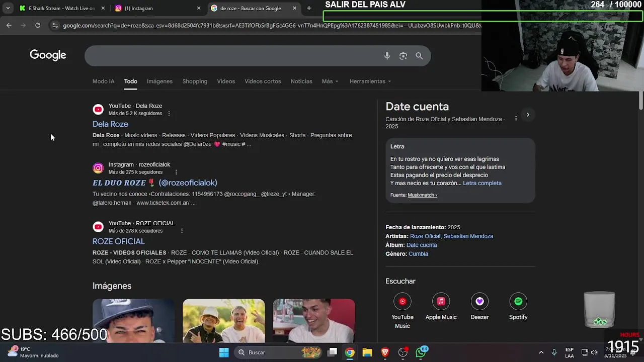Open tab search dropdown arrow

tap(8, 8)
